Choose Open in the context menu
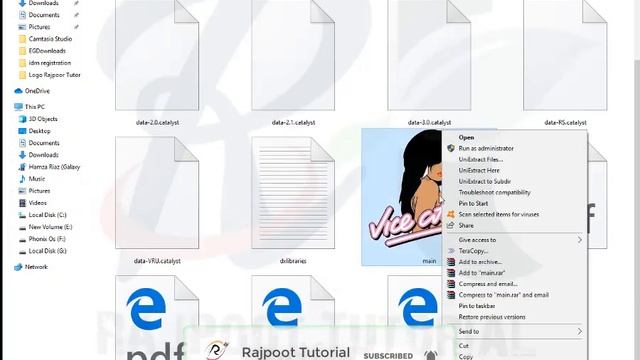The width and height of the screenshot is (640, 360). pyautogui.click(x=466, y=138)
